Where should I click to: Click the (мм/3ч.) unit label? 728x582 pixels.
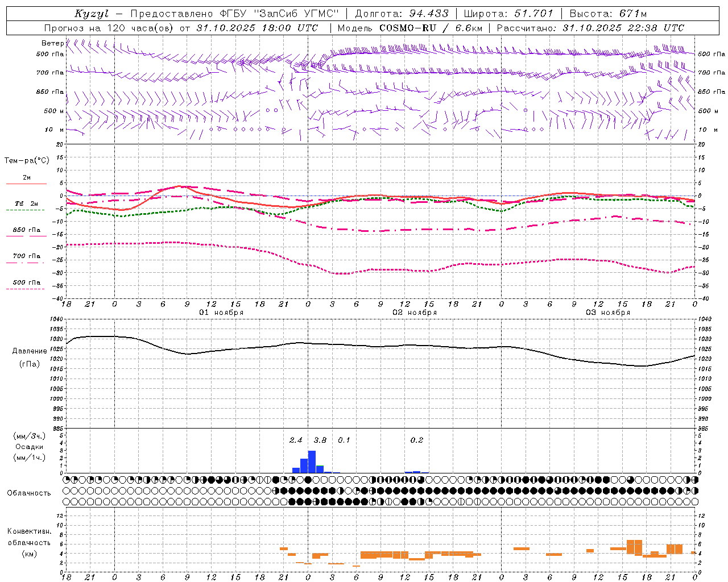(x=29, y=436)
